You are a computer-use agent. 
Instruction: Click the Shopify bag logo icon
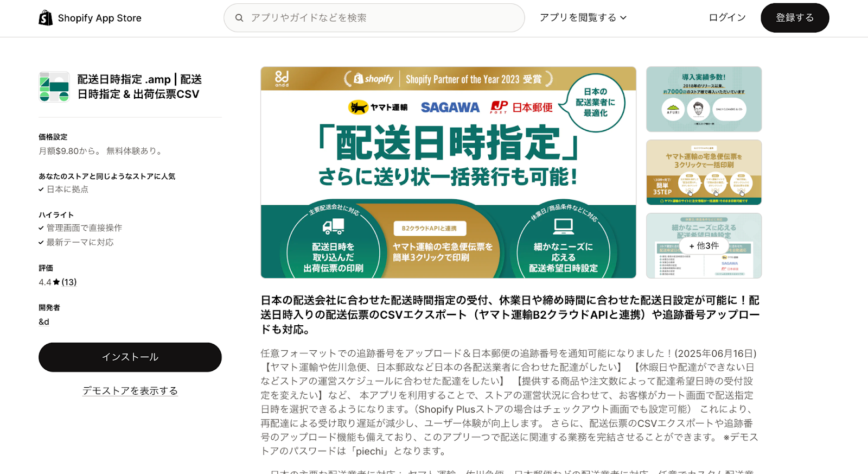click(x=46, y=18)
